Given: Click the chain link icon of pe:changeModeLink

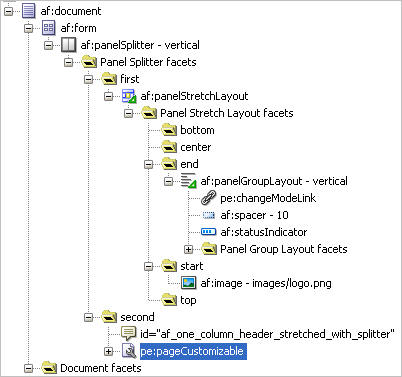Looking at the screenshot, I should pyautogui.click(x=209, y=198).
